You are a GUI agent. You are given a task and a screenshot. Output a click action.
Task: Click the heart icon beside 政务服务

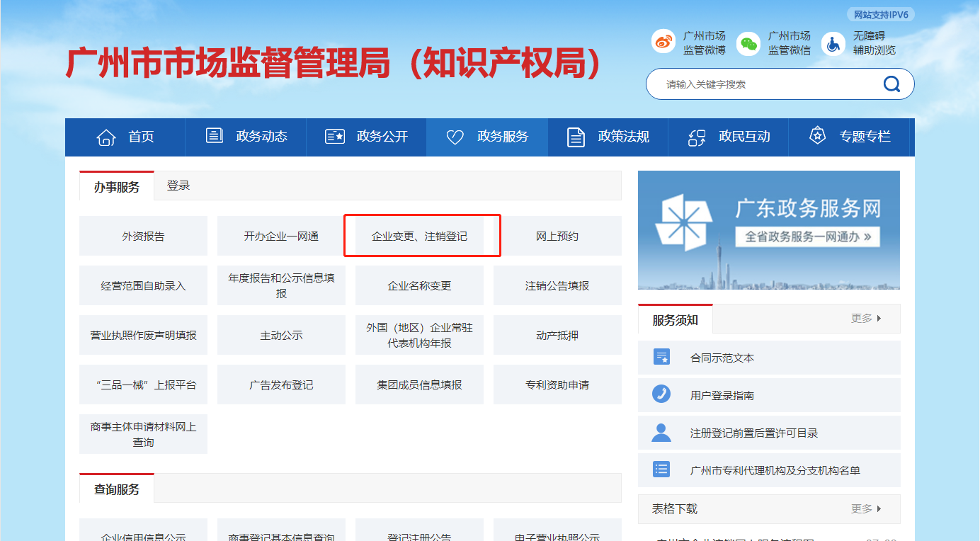455,137
